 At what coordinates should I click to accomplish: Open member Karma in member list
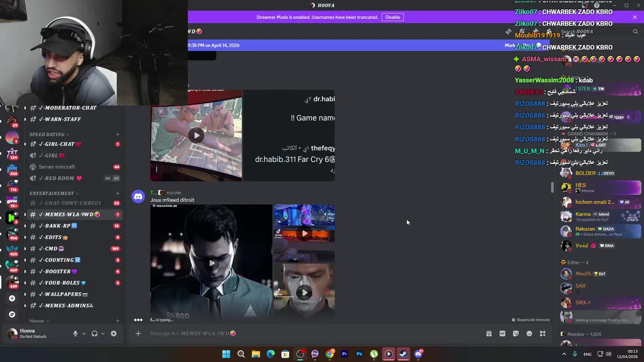coord(601,217)
